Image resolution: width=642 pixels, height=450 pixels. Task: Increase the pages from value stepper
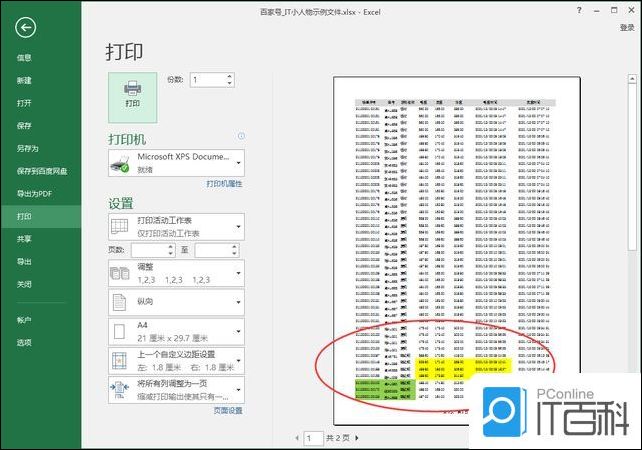click(171, 247)
